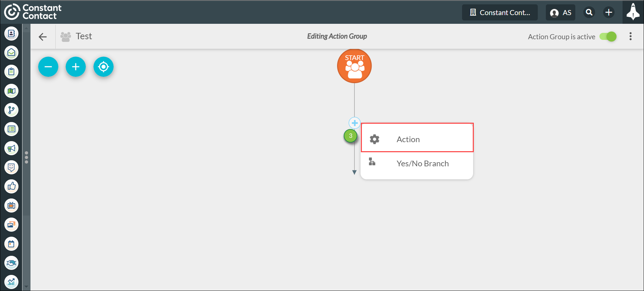Click the green step 3 node
Image resolution: width=644 pixels, height=291 pixels.
click(x=350, y=136)
